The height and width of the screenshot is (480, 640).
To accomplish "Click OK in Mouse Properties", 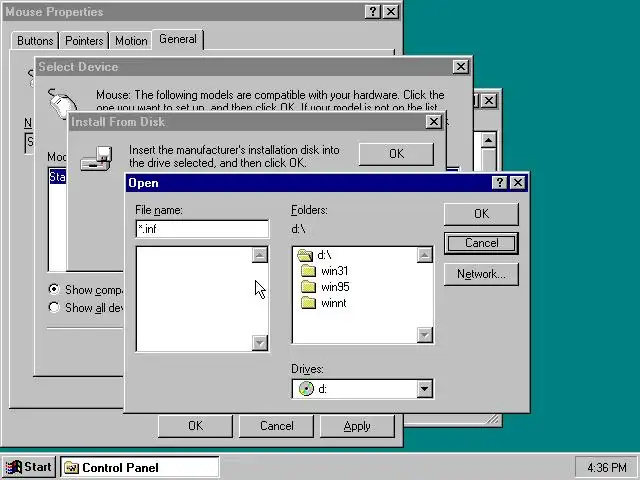I will click(196, 426).
